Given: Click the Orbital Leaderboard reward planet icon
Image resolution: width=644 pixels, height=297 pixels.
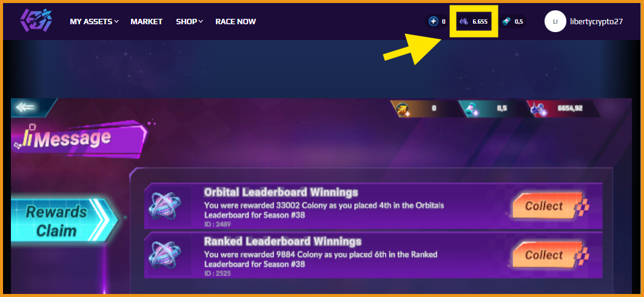Looking at the screenshot, I should 164,206.
